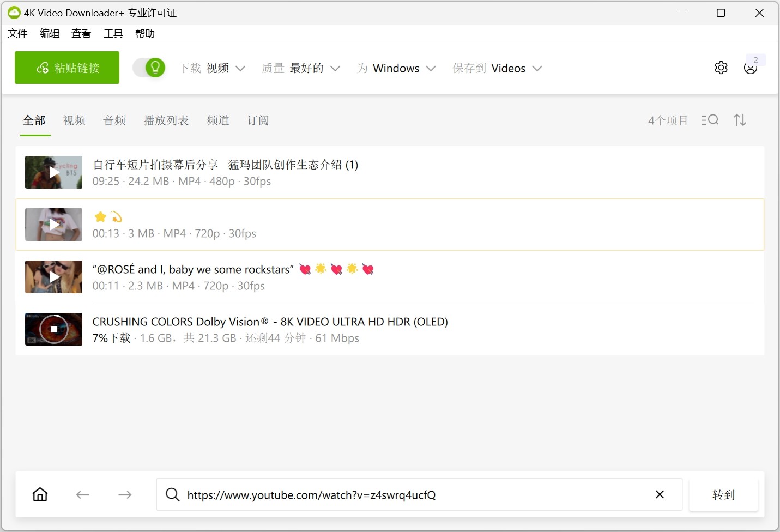The image size is (780, 532).
Task: Switch to the 播放列表 tab
Action: (166, 120)
